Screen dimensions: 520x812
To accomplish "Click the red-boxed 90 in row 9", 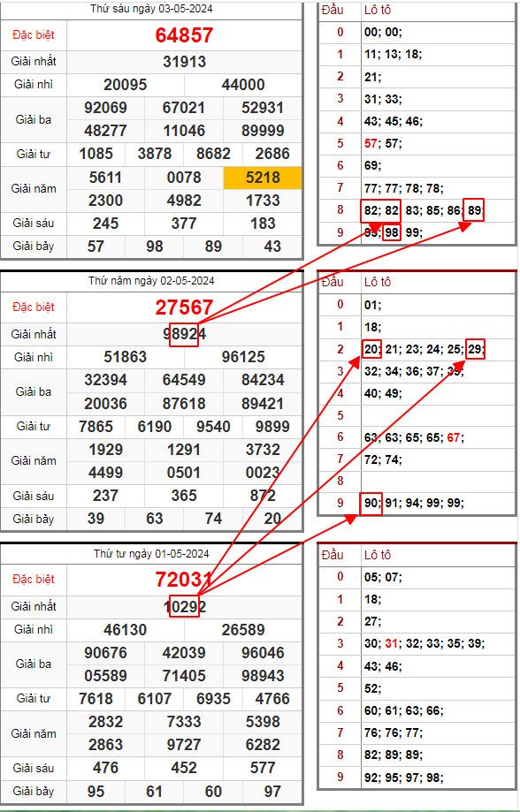I will [371, 503].
